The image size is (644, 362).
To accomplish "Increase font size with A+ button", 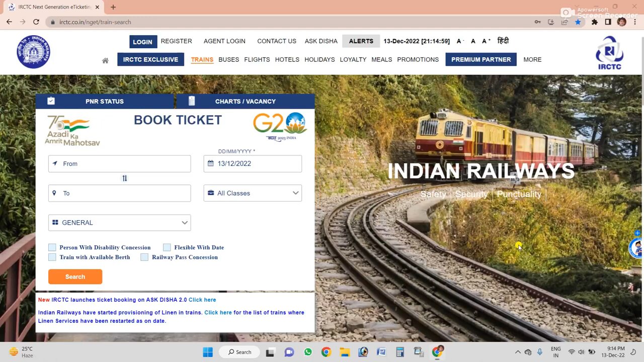I will click(486, 41).
